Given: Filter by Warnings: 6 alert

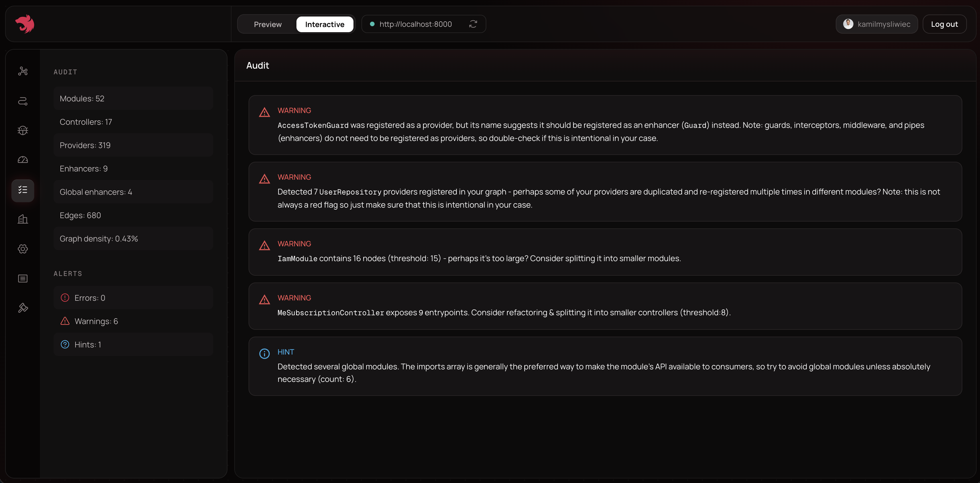Looking at the screenshot, I should pos(133,321).
